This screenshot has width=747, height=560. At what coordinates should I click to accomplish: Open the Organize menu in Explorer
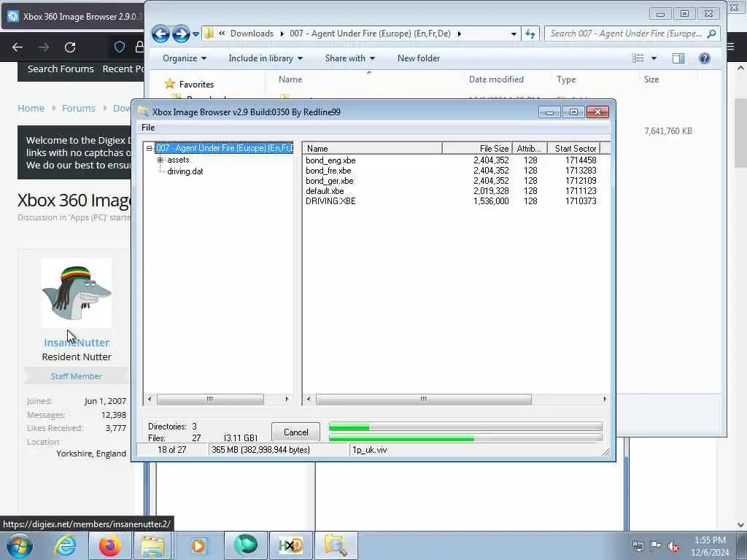(x=185, y=58)
